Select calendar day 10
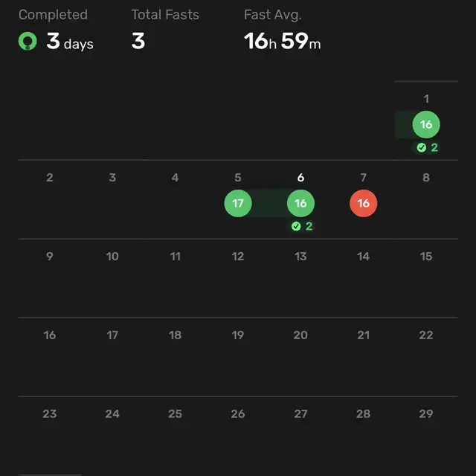The image size is (476, 476). click(112, 257)
